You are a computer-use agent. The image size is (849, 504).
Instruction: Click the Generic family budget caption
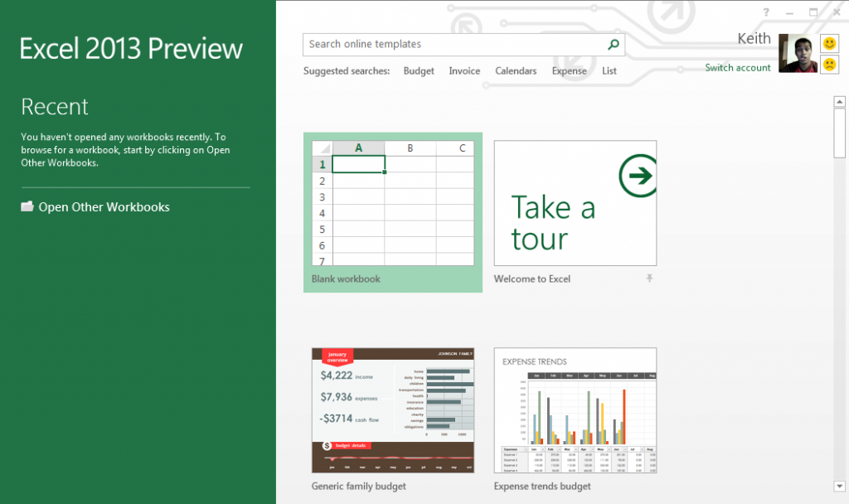point(358,486)
